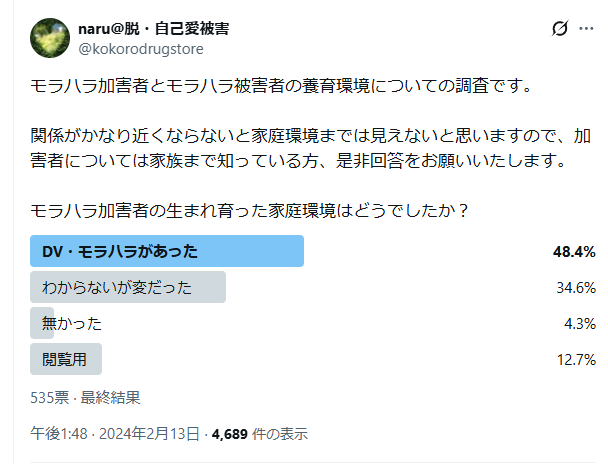
Task: Select the DV・モラハラがあった poll bar
Action: (167, 251)
